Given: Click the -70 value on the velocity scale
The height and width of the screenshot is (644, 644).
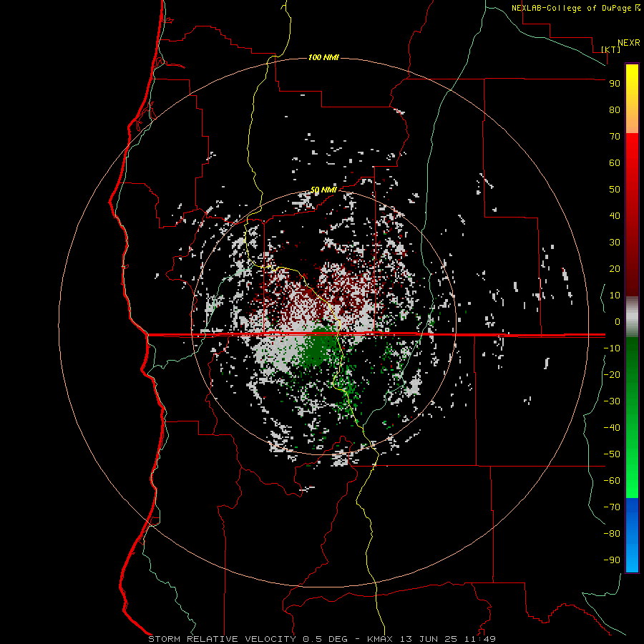Looking at the screenshot, I should click(612, 507).
